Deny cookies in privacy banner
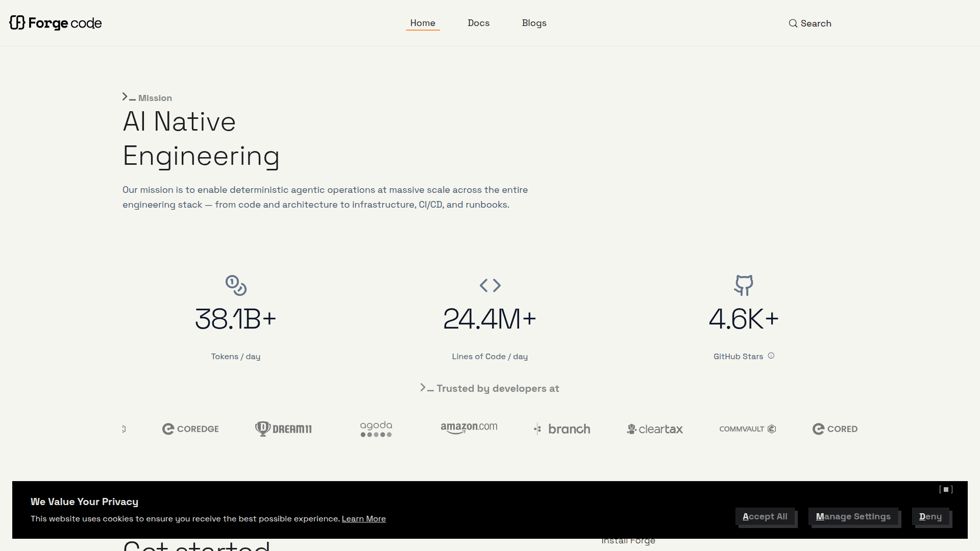This screenshot has height=551, width=980. (x=930, y=517)
